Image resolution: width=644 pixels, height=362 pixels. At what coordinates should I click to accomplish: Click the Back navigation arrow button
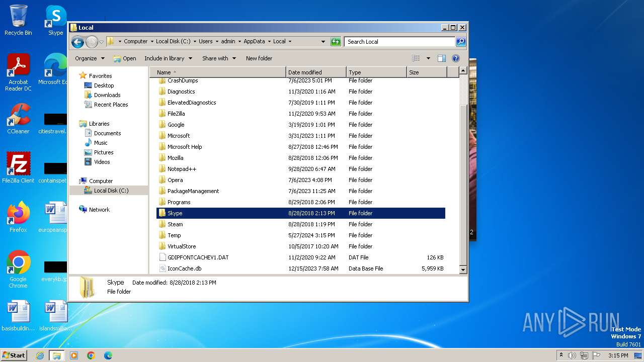coord(77,42)
